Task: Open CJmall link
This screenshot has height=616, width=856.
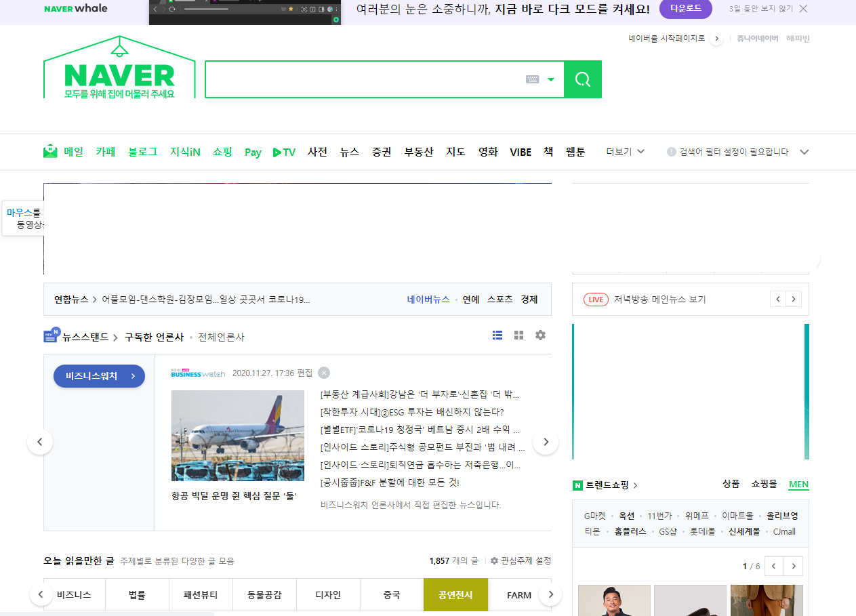Action: coord(784,531)
